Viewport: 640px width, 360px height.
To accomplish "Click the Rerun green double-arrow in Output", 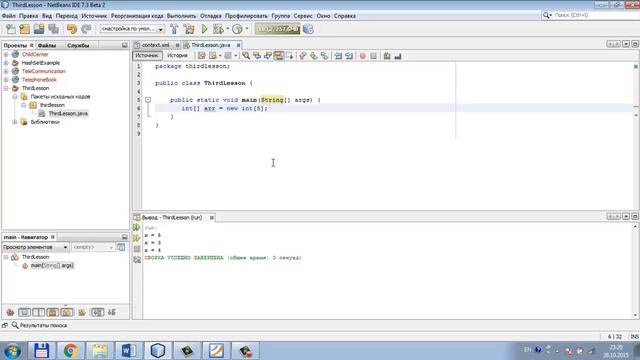I will (137, 227).
